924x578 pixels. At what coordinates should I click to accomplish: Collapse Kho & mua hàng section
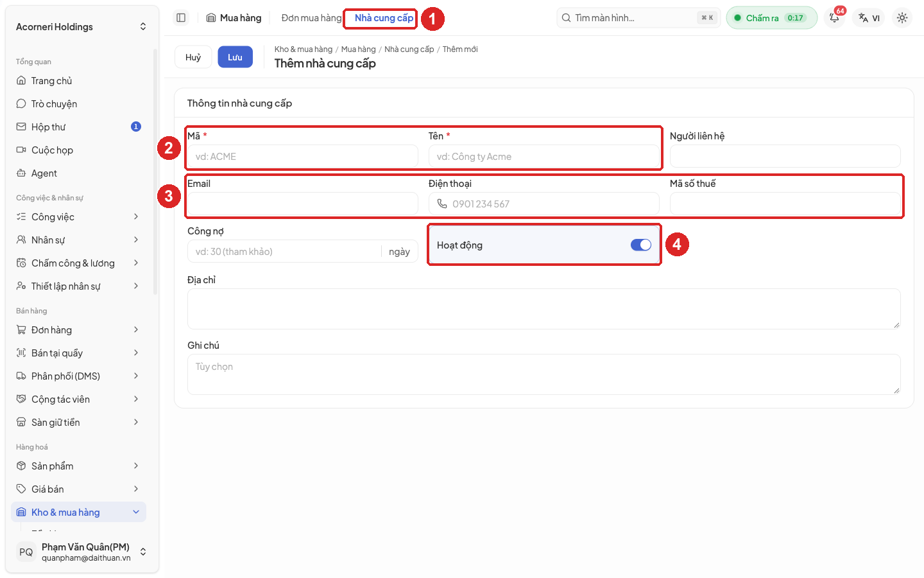tap(78, 512)
